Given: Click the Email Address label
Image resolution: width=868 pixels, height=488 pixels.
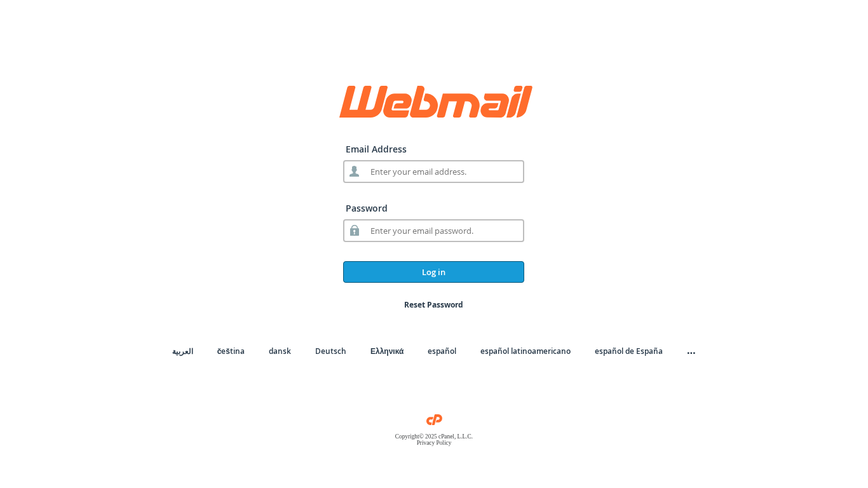Looking at the screenshot, I should (376, 149).
